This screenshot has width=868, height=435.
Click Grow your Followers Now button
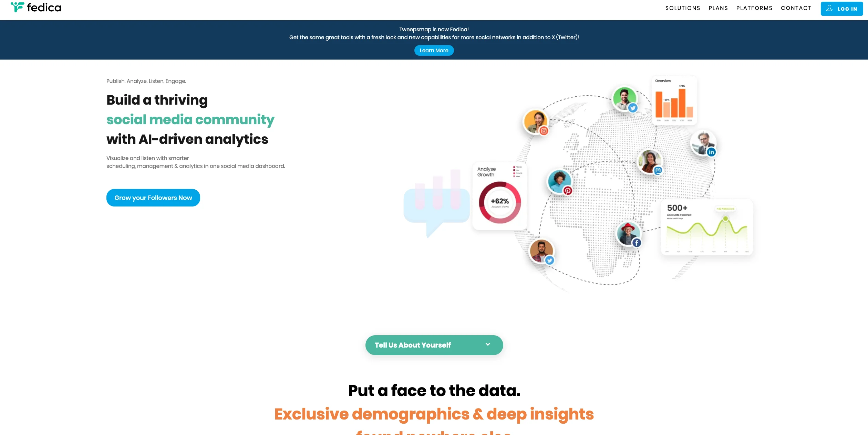pos(153,198)
